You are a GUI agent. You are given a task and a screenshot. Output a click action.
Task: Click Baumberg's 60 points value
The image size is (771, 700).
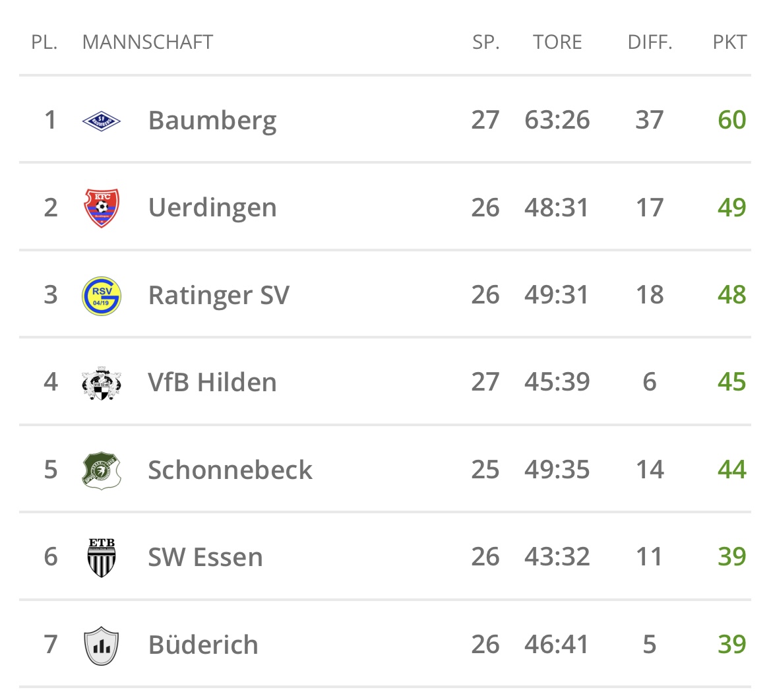[732, 120]
